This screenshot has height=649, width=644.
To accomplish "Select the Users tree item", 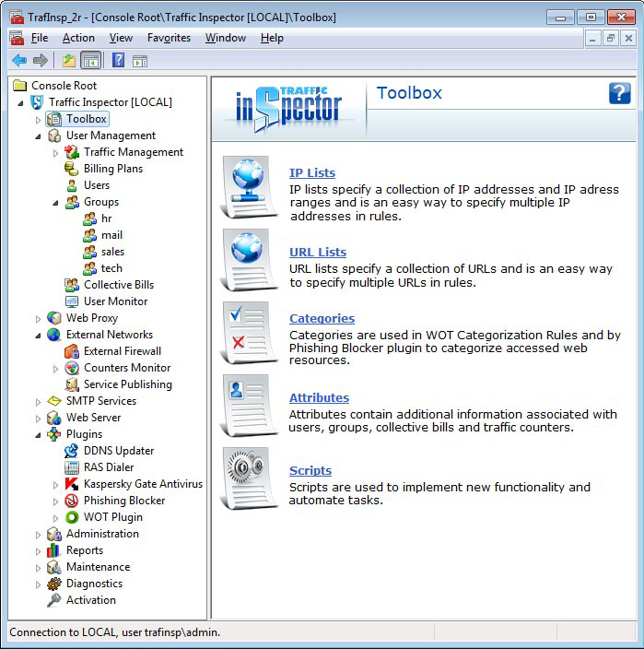I will [x=97, y=185].
